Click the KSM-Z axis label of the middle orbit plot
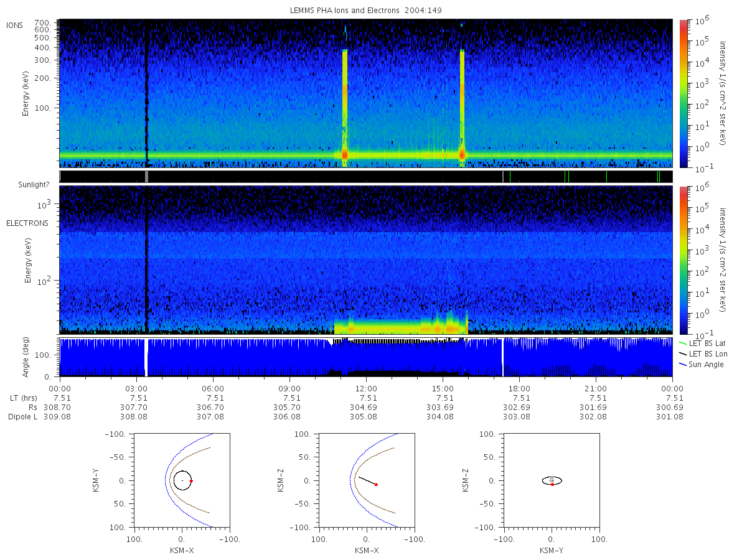The width and height of the screenshot is (747, 560). click(x=281, y=481)
